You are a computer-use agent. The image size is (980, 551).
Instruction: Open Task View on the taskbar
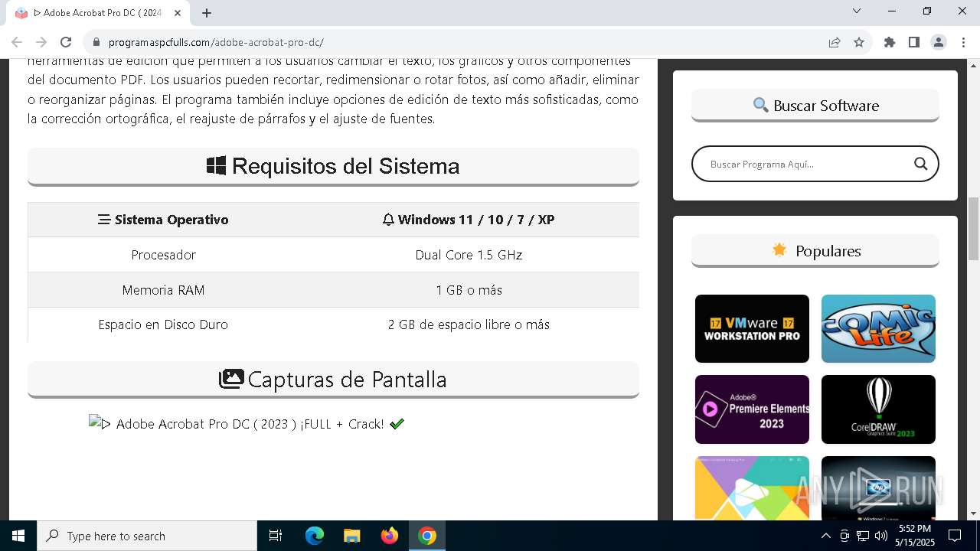(276, 536)
